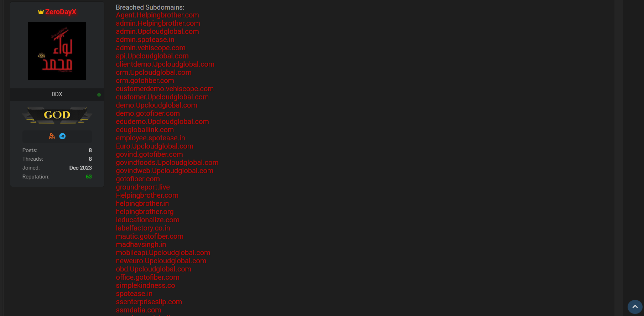
Task: Click the crown icon beside ZeroDayX
Action: [x=41, y=12]
